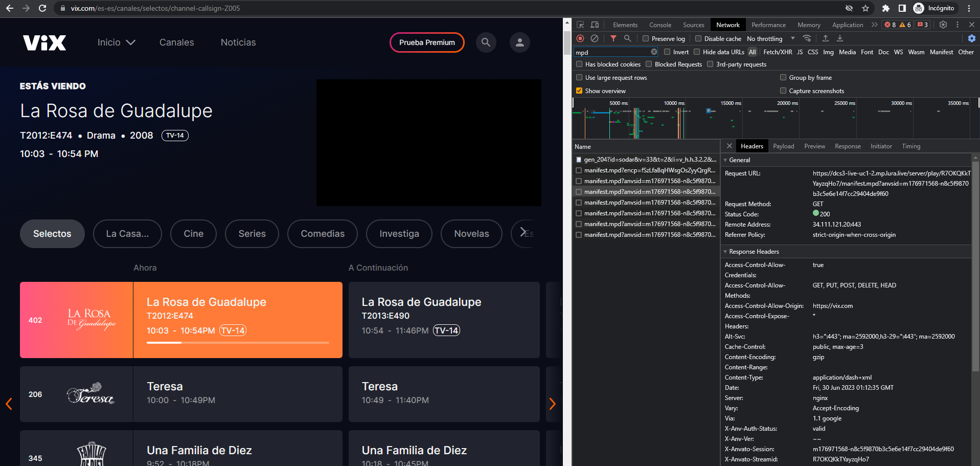Image resolution: width=980 pixels, height=466 pixels.
Task: Check the Disable cache option
Action: [x=698, y=38]
